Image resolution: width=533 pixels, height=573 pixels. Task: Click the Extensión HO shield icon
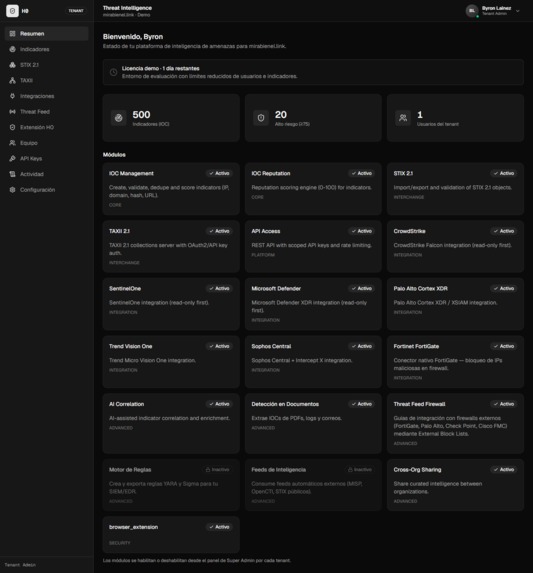[12, 128]
